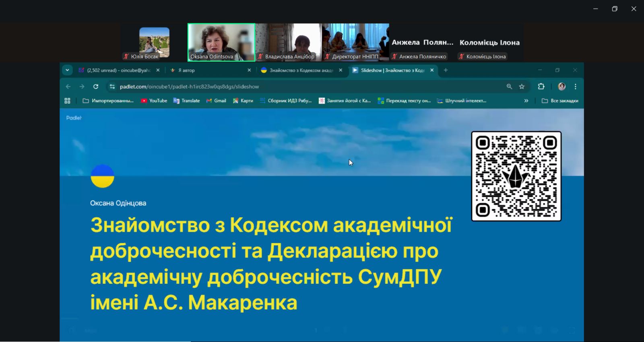Select Oksana Odintsova's video thumbnail
Viewport: 644px width, 342px height.
pyautogui.click(x=221, y=42)
